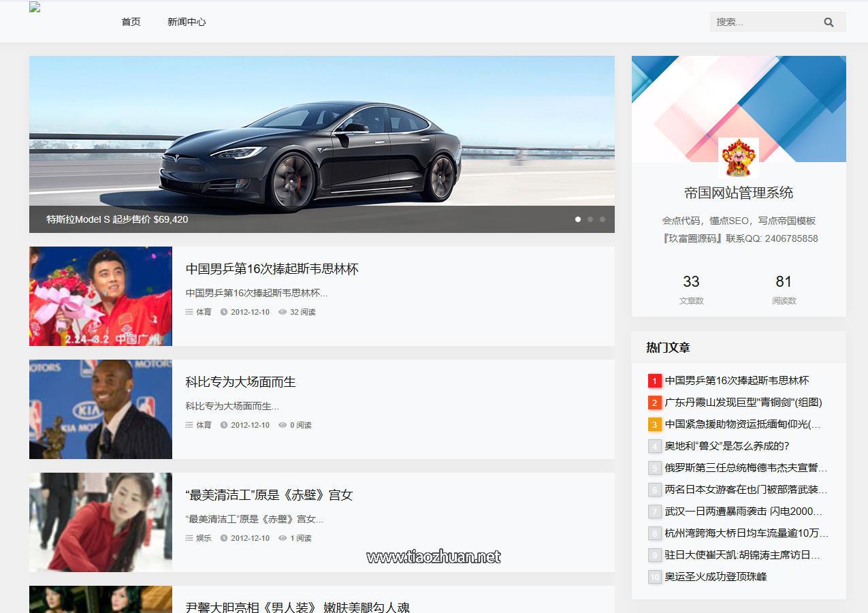The width and height of the screenshot is (868, 613).
Task: Select the third carousel dot
Action: 602,219
